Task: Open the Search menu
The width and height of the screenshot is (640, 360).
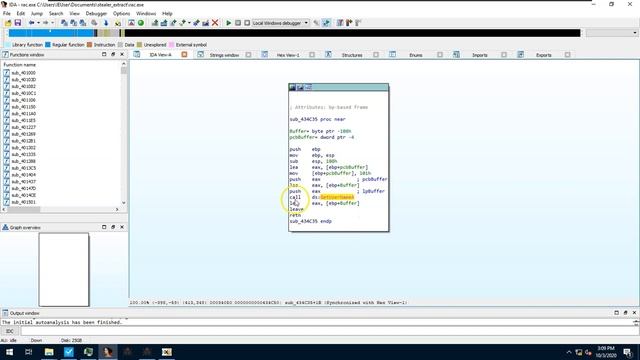Action: [x=56, y=13]
